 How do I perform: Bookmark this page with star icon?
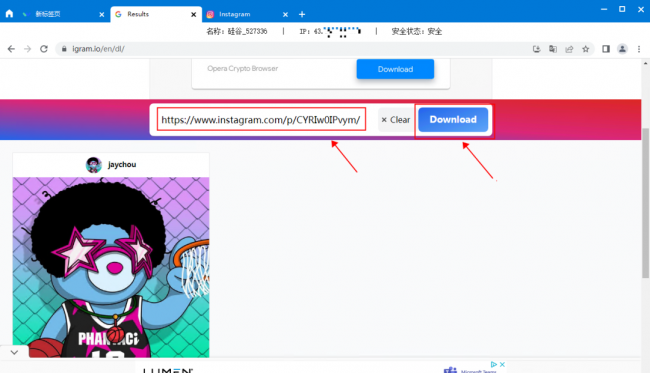pos(585,49)
